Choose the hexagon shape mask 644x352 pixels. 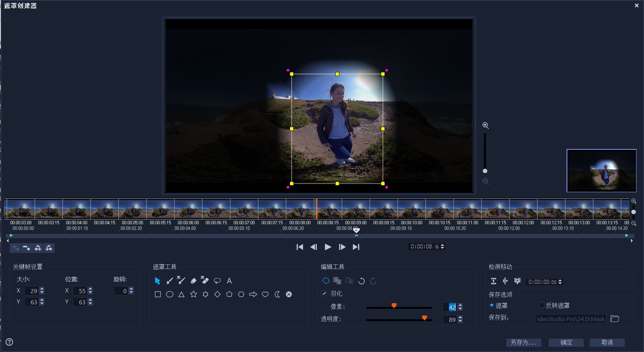tap(241, 294)
